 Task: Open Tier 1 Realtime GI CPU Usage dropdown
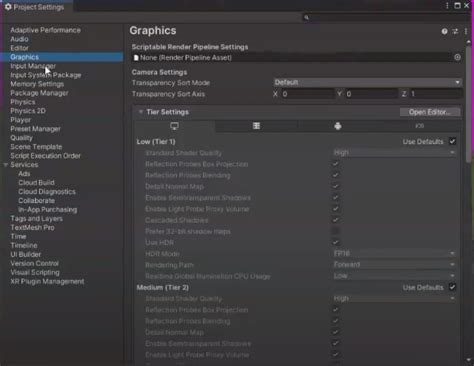coord(394,276)
